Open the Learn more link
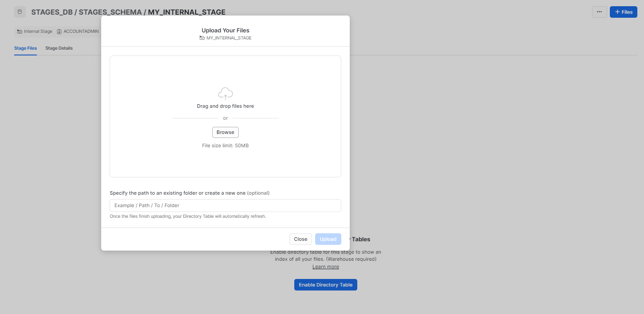Viewport: 644px width, 314px height. (325, 266)
